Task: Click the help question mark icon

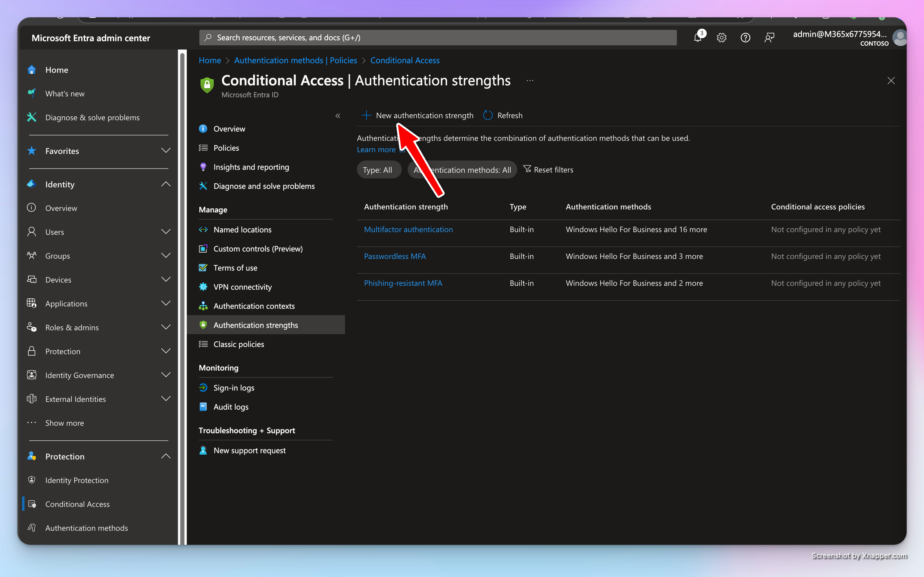Action: click(x=745, y=38)
